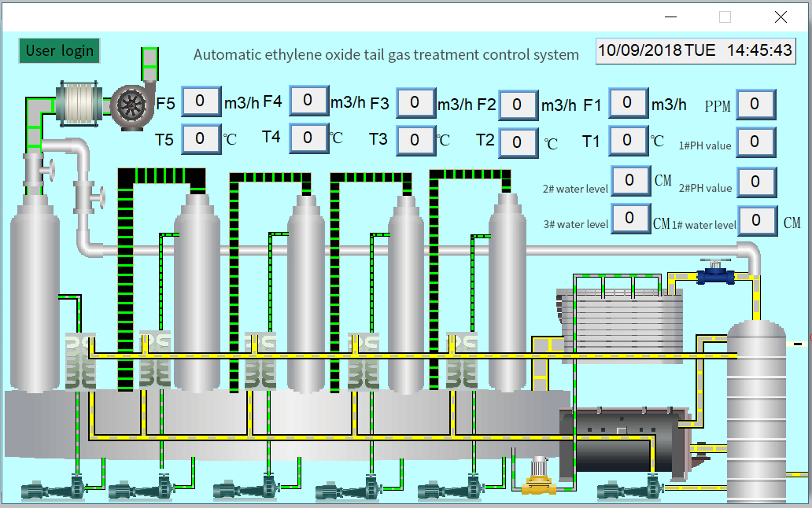Image resolution: width=812 pixels, height=508 pixels.
Task: Click the ribbed cylindrical filter beside the blower
Action: click(x=79, y=101)
